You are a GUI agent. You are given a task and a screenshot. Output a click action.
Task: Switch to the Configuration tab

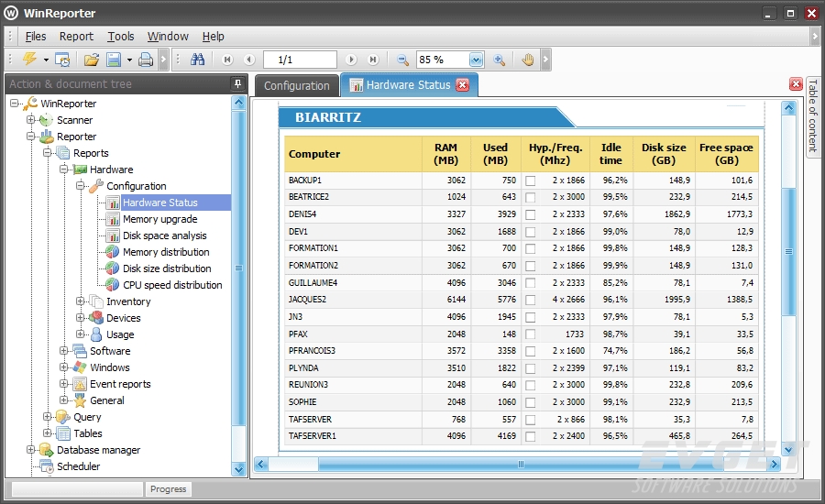pos(297,86)
